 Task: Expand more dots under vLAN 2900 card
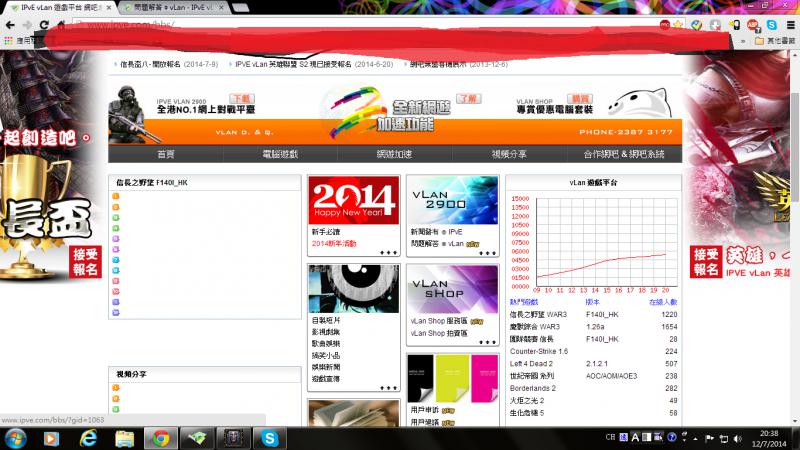487,253
